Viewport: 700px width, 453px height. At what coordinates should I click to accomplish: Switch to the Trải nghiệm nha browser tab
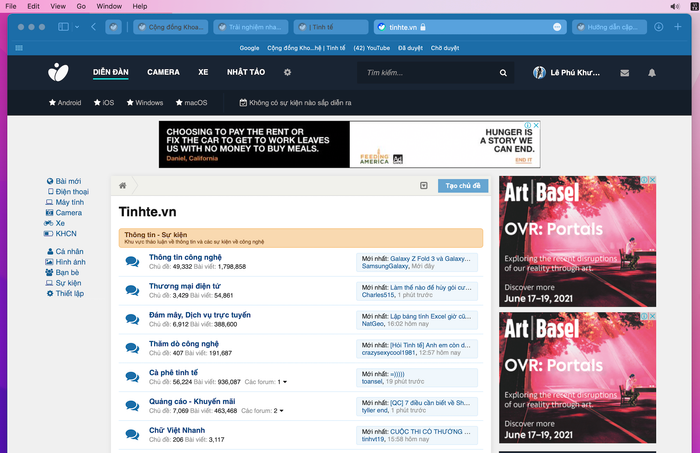click(251, 26)
